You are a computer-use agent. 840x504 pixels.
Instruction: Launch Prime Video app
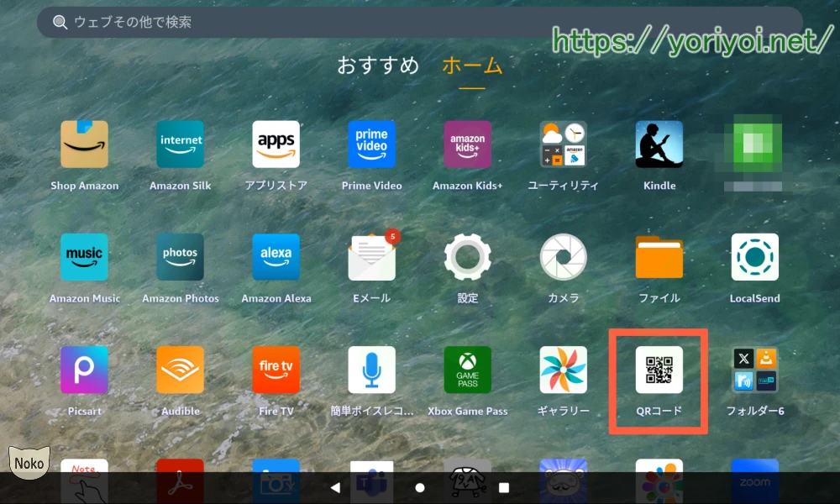372,144
